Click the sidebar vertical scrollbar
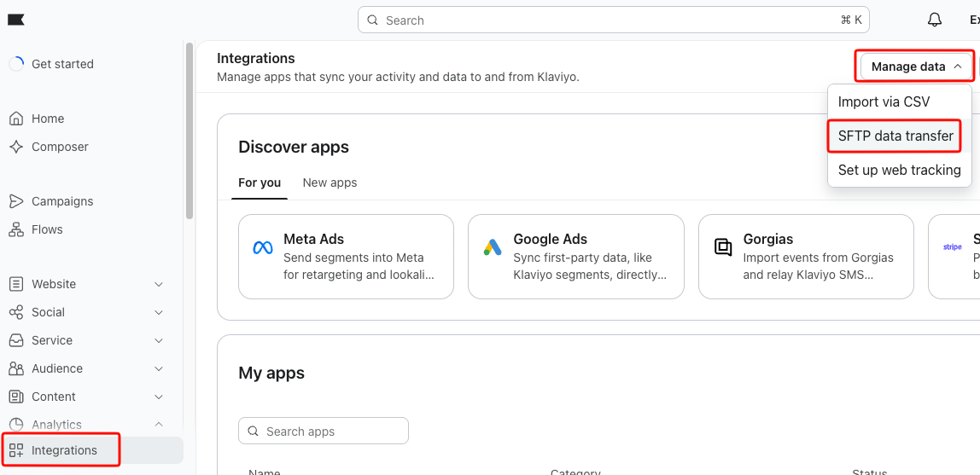Viewport: 980px width, 475px height. pyautogui.click(x=190, y=130)
